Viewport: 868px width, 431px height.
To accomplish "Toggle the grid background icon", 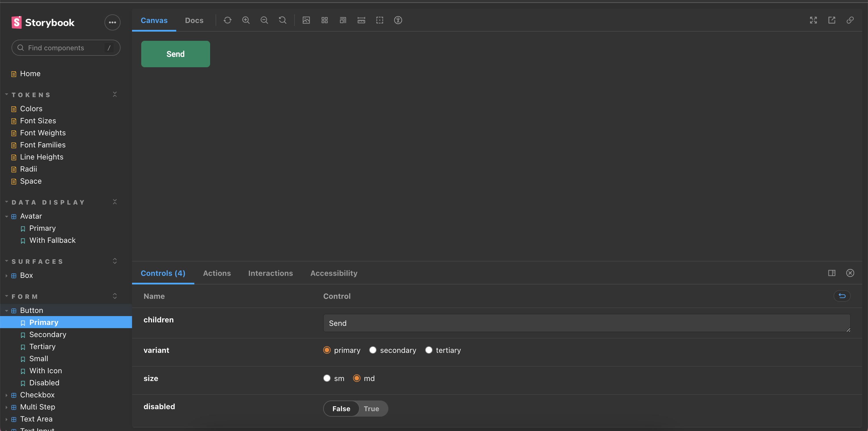I will (x=324, y=20).
